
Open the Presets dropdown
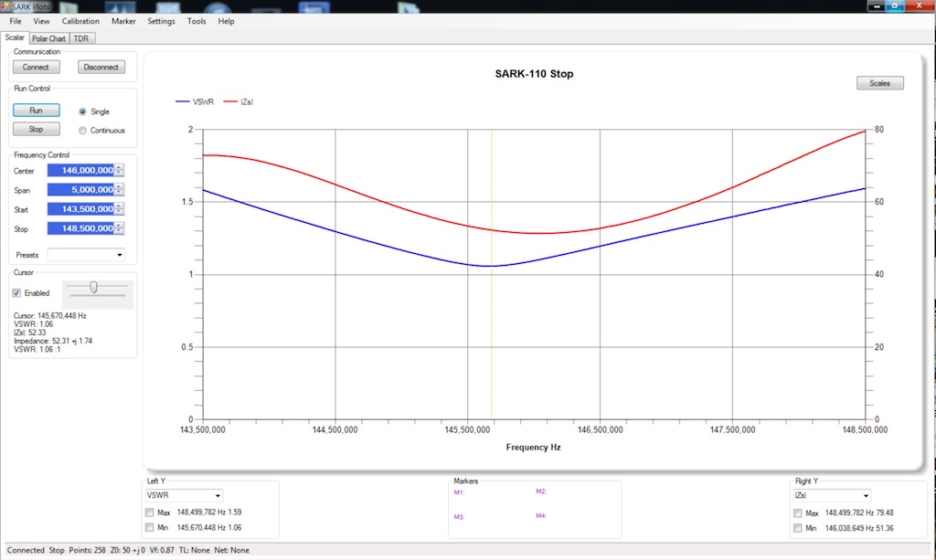[86, 255]
